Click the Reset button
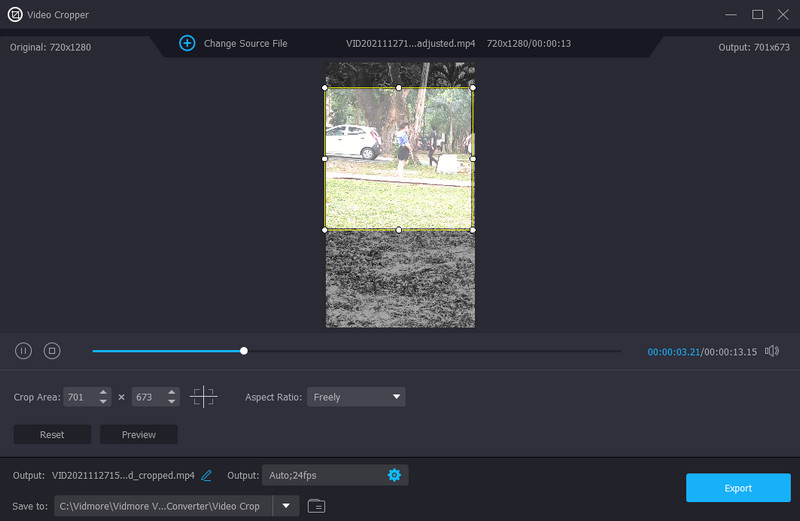The width and height of the screenshot is (800, 521). click(52, 434)
